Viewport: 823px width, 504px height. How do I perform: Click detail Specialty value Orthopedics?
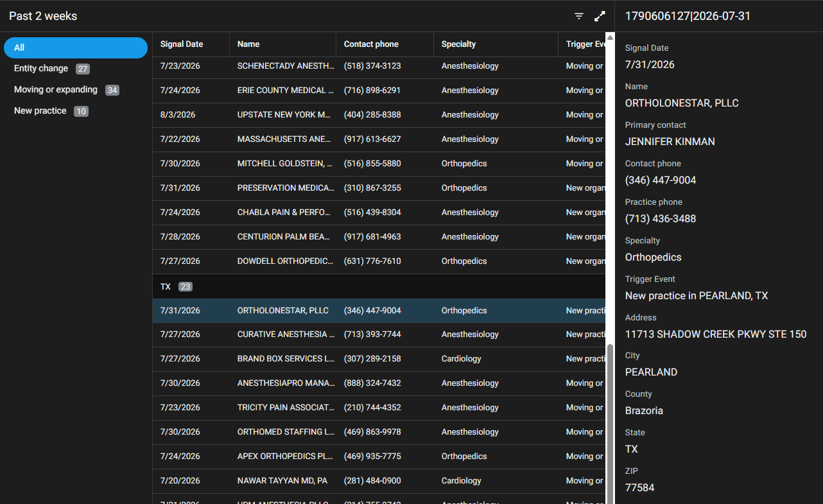pyautogui.click(x=653, y=257)
